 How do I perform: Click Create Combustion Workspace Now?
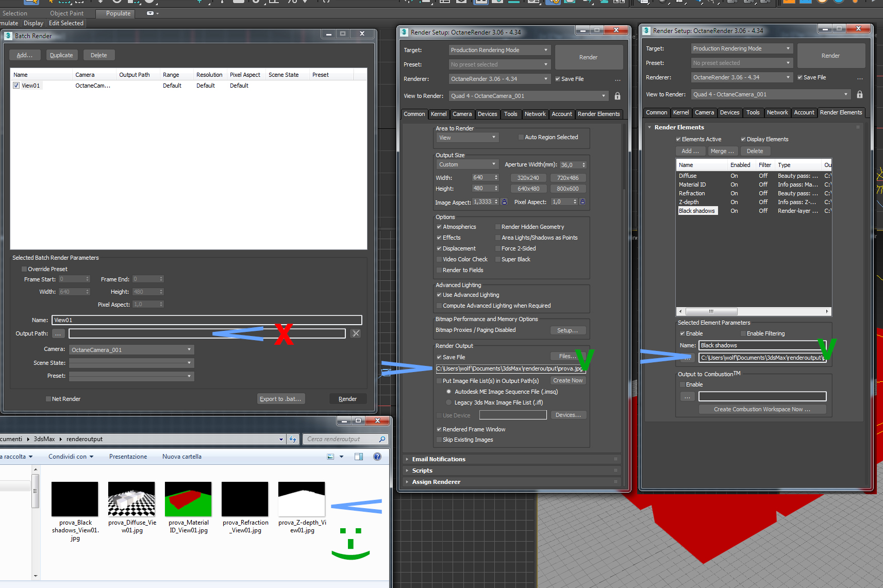click(762, 409)
